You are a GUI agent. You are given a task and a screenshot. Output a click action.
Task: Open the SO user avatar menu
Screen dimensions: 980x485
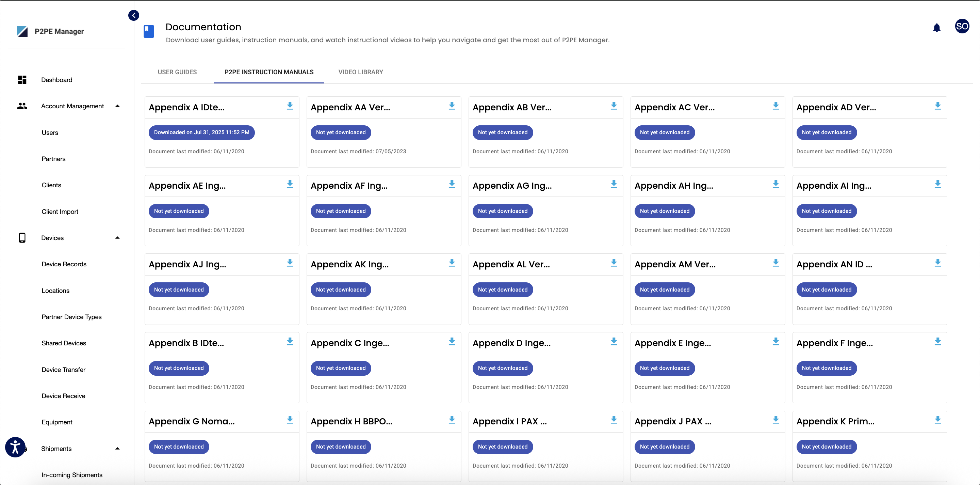(x=962, y=26)
